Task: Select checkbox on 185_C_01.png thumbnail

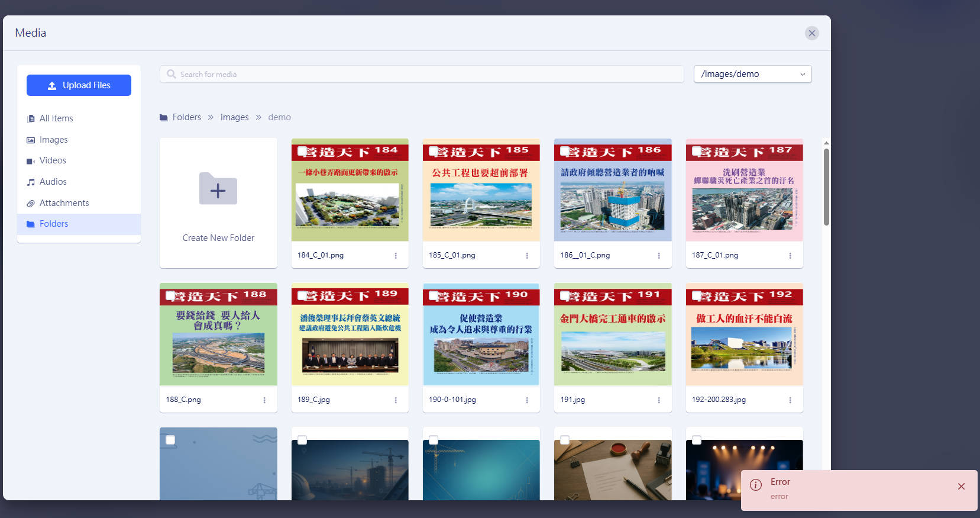Action: [434, 151]
